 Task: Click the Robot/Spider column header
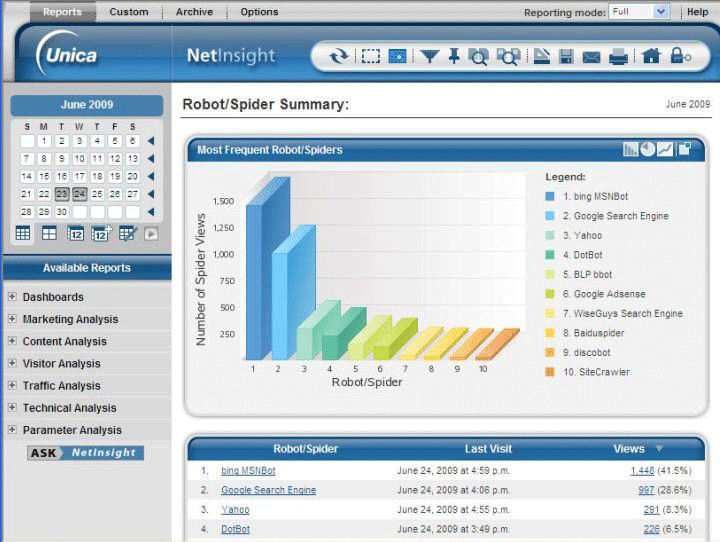(x=305, y=448)
